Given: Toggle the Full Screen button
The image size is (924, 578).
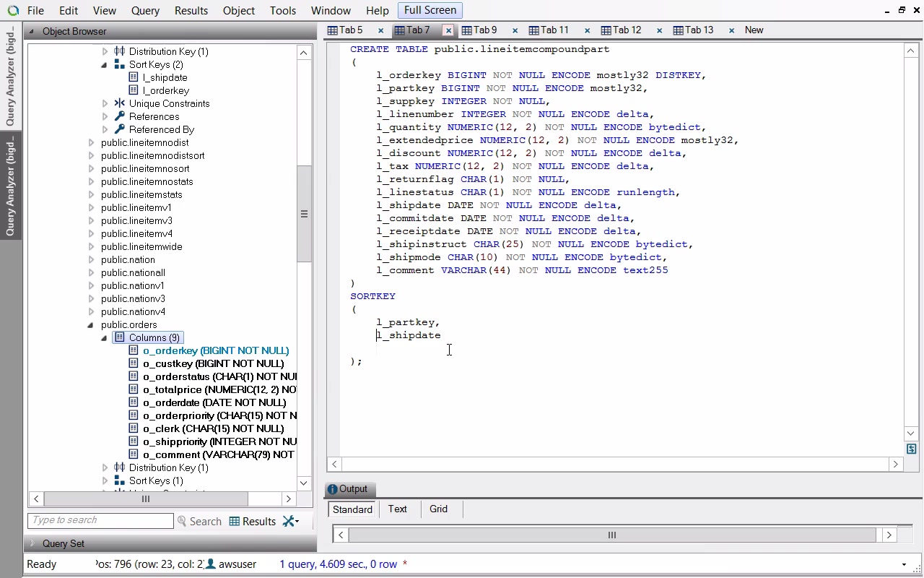Looking at the screenshot, I should tap(430, 10).
